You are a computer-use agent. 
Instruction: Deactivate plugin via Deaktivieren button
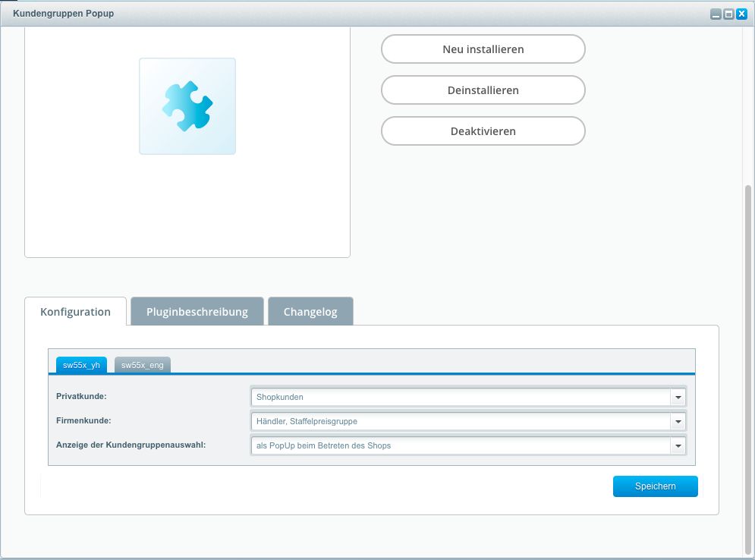point(483,131)
